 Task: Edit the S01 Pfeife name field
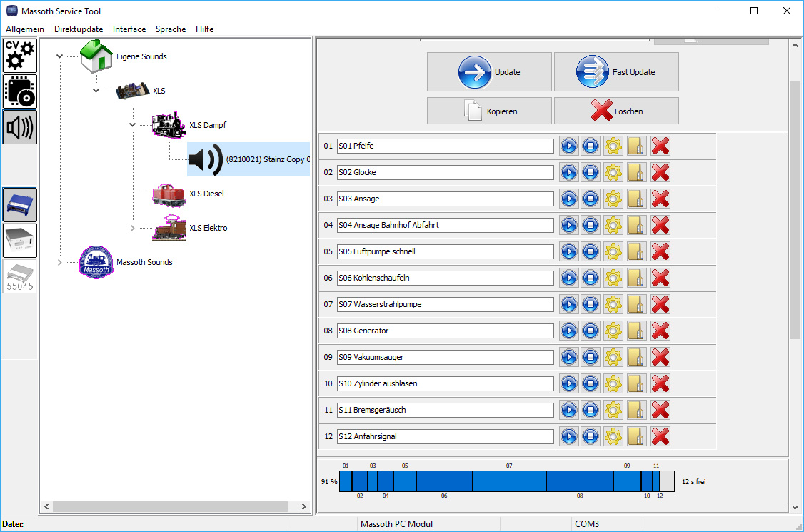[445, 146]
